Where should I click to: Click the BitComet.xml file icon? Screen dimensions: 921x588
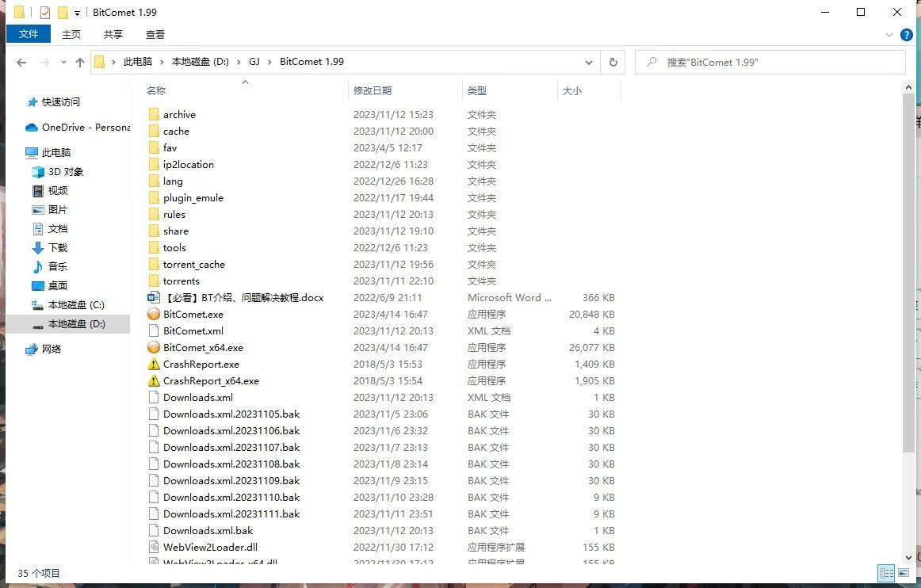coord(153,330)
